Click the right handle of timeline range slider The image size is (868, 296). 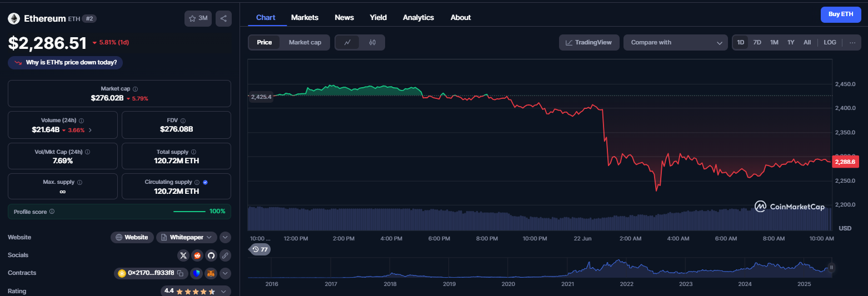coord(832,267)
